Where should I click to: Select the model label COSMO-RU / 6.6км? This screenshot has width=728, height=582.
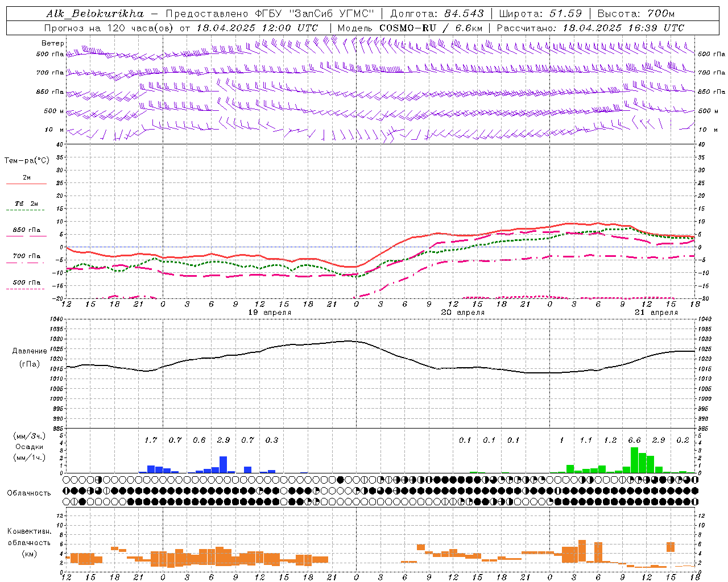[x=431, y=28]
